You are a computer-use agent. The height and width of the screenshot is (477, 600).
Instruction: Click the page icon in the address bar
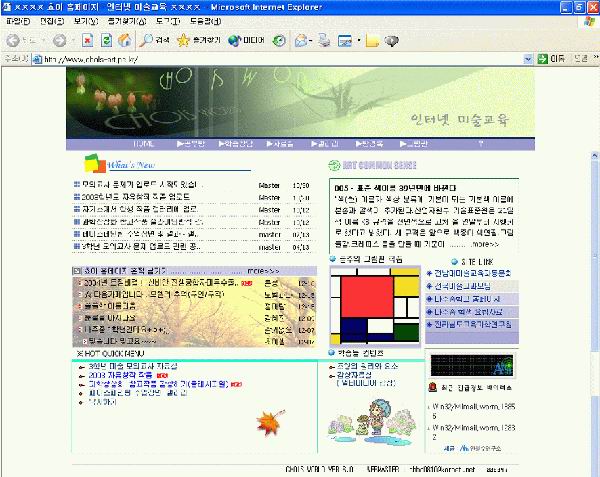pyautogui.click(x=37, y=59)
